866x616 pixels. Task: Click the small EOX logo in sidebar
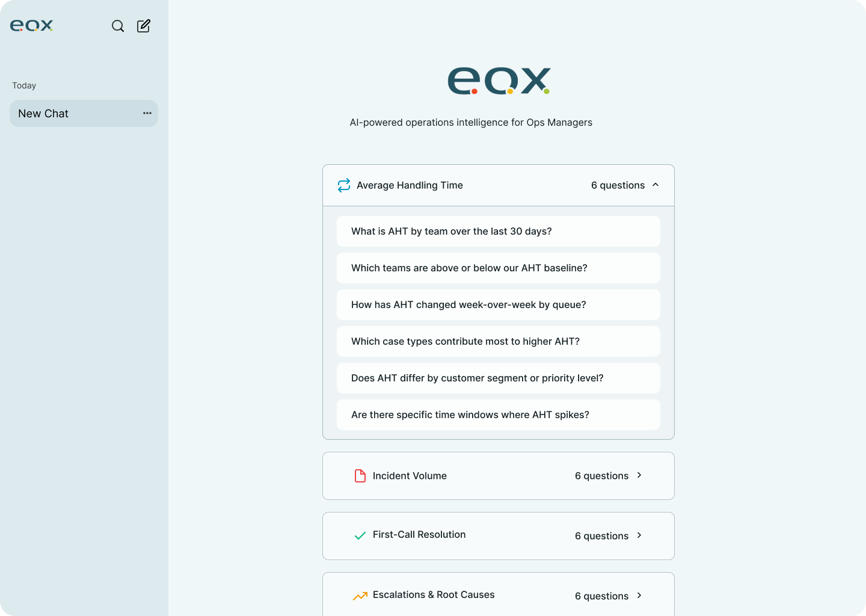pos(31,25)
